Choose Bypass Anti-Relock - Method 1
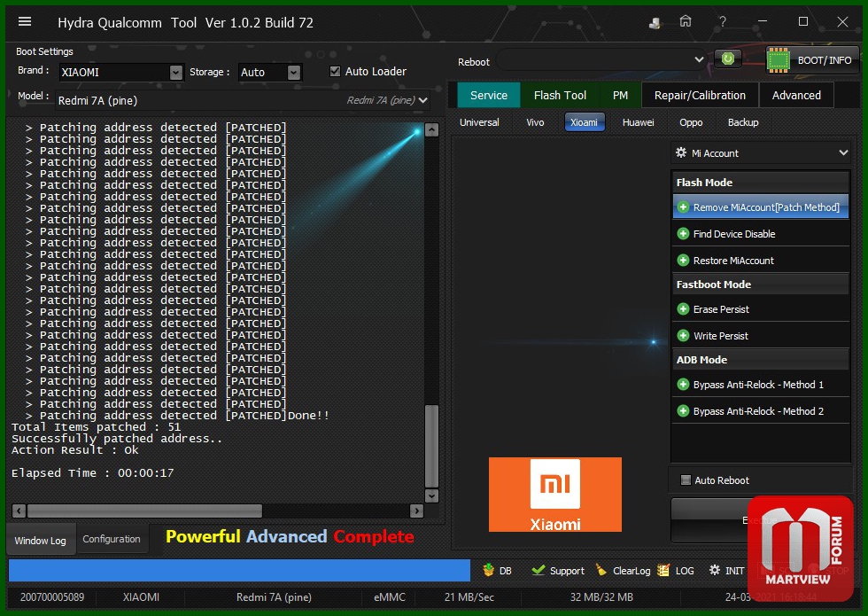The height and width of the screenshot is (616, 868). point(761,385)
